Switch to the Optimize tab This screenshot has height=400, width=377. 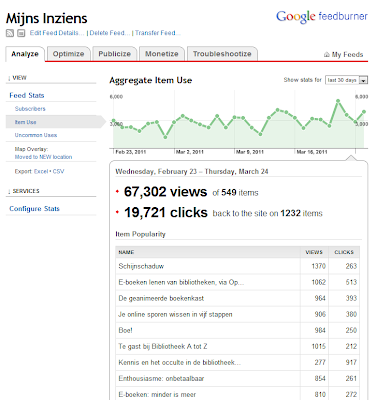point(68,54)
